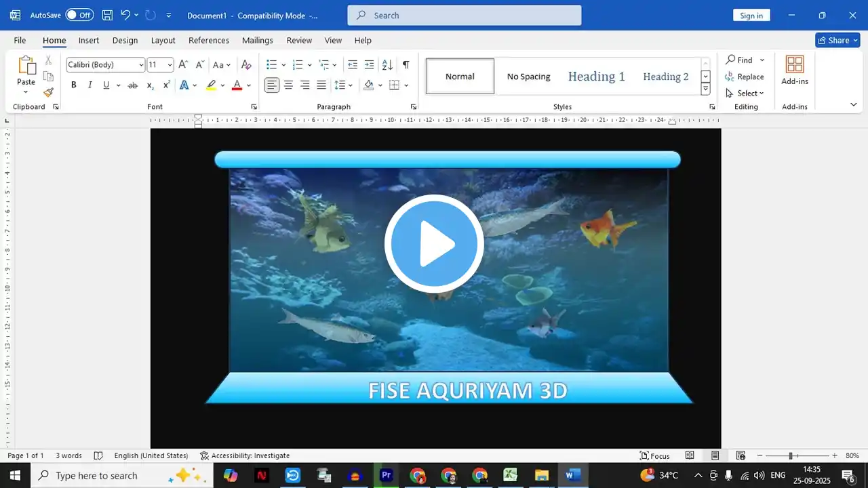The width and height of the screenshot is (868, 488).
Task: Click the Save icon in title bar
Action: 107,15
